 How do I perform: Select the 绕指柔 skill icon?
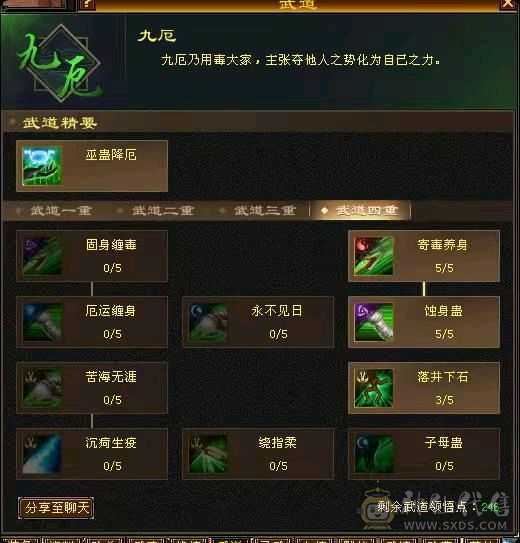point(208,454)
